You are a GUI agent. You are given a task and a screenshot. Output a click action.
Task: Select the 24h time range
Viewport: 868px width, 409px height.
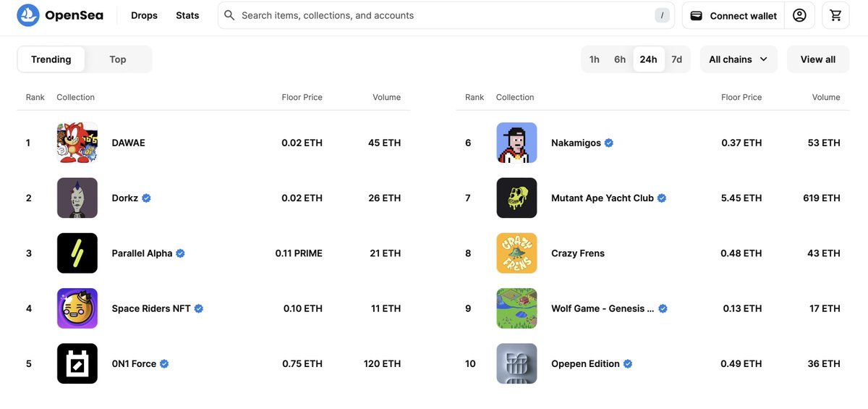click(649, 59)
